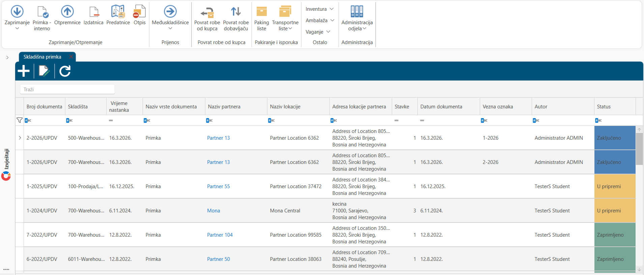This screenshot has width=644, height=275.
Task: Open Izdatnica from the ribbon
Action: tap(93, 15)
